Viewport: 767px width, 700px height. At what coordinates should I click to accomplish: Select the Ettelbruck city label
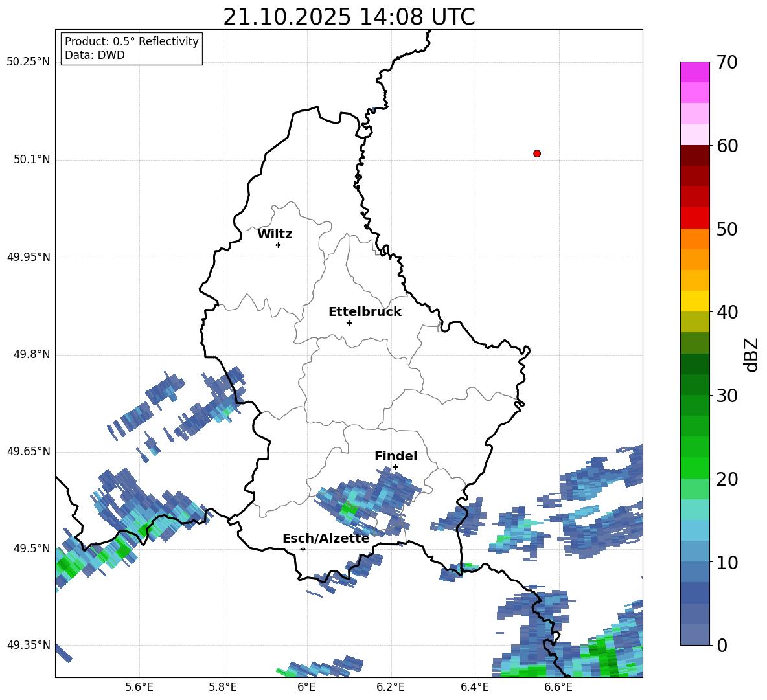[365, 312]
